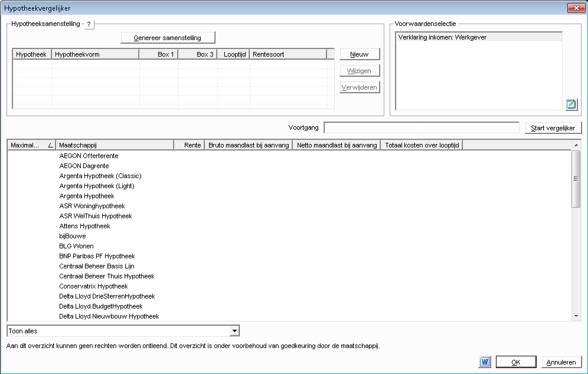Select 'BNP Paribas PF Hypotheek' row
Screen dimensions: 588x374
coord(289,256)
